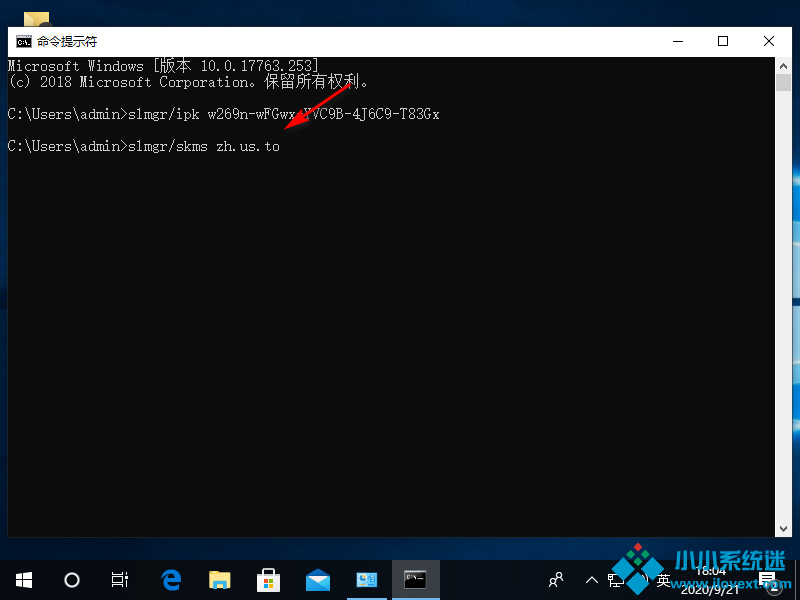Viewport: 800px width, 600px height.
Task: Select the Command Prompt taskbar button
Action: pos(415,580)
